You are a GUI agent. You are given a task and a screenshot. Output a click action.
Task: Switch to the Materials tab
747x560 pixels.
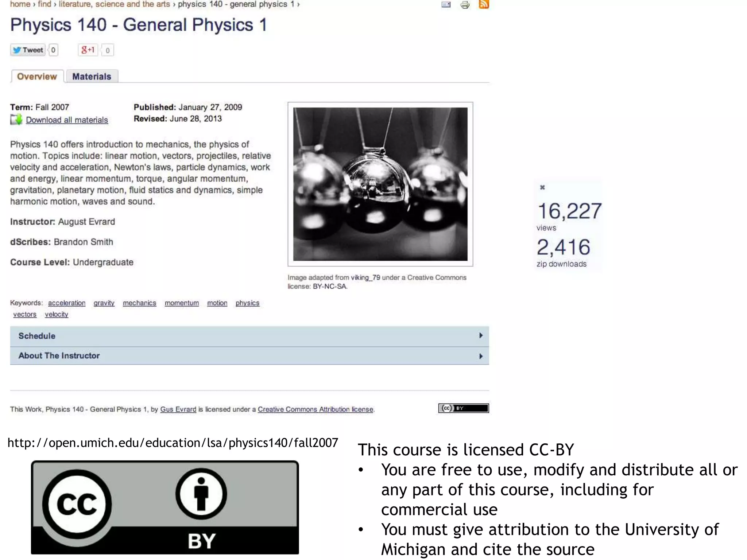(92, 77)
